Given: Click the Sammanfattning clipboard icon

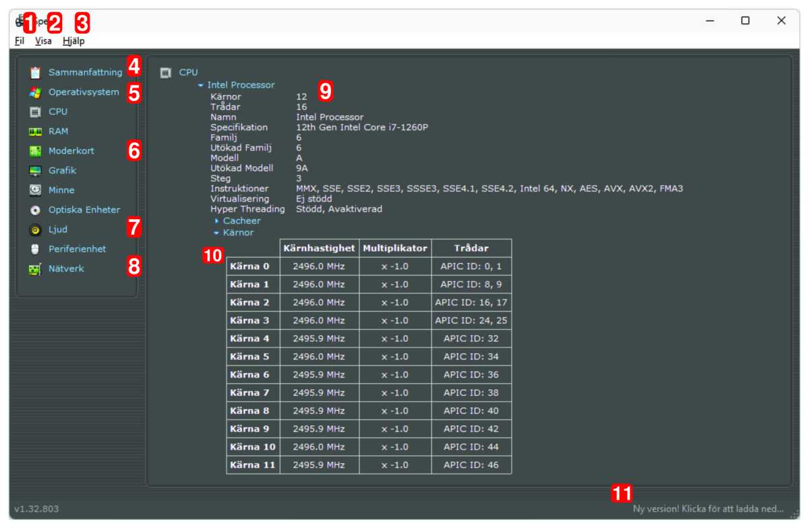Looking at the screenshot, I should [x=35, y=72].
